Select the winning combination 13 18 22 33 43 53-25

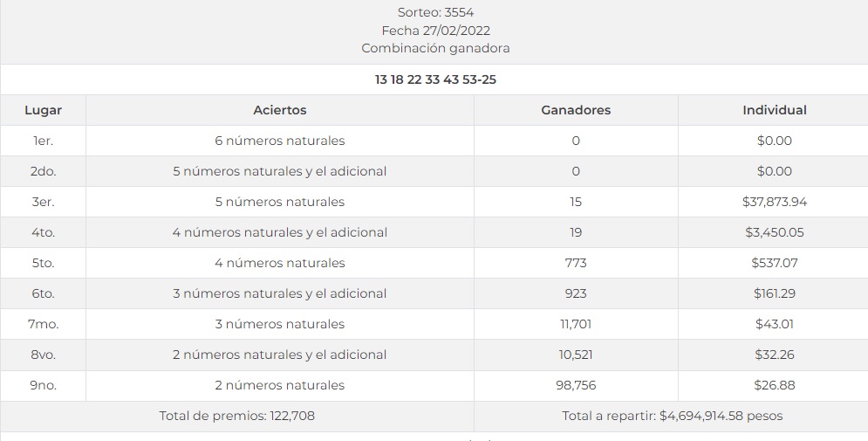click(435, 79)
